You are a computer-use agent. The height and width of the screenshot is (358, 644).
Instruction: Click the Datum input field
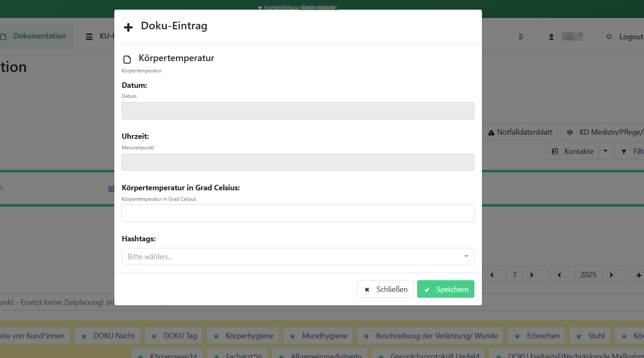coord(298,111)
